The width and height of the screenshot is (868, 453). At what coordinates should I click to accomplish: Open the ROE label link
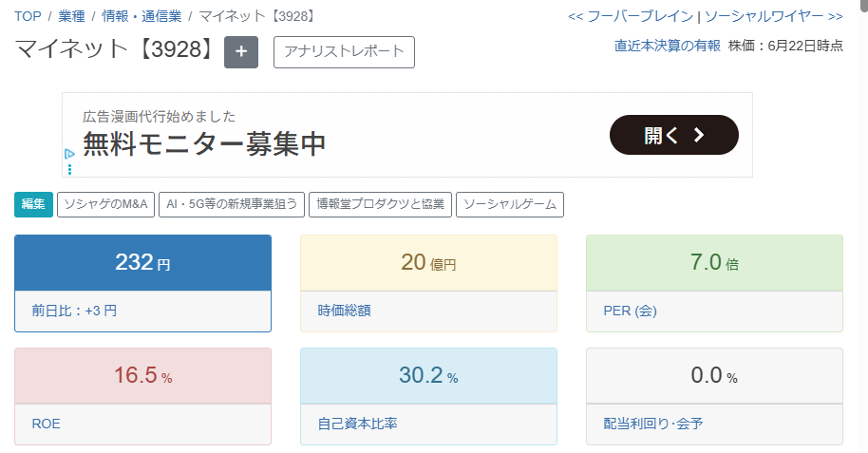pyautogui.click(x=46, y=424)
